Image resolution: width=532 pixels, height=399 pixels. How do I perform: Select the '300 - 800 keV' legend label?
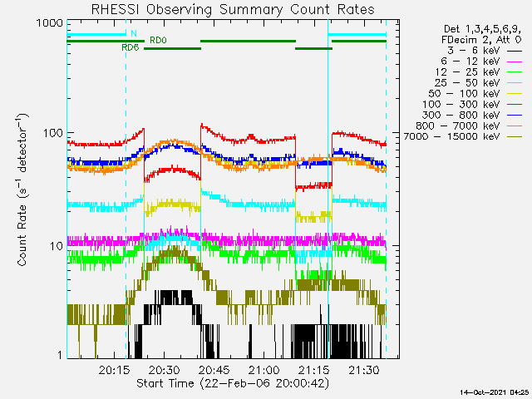[x=461, y=115]
